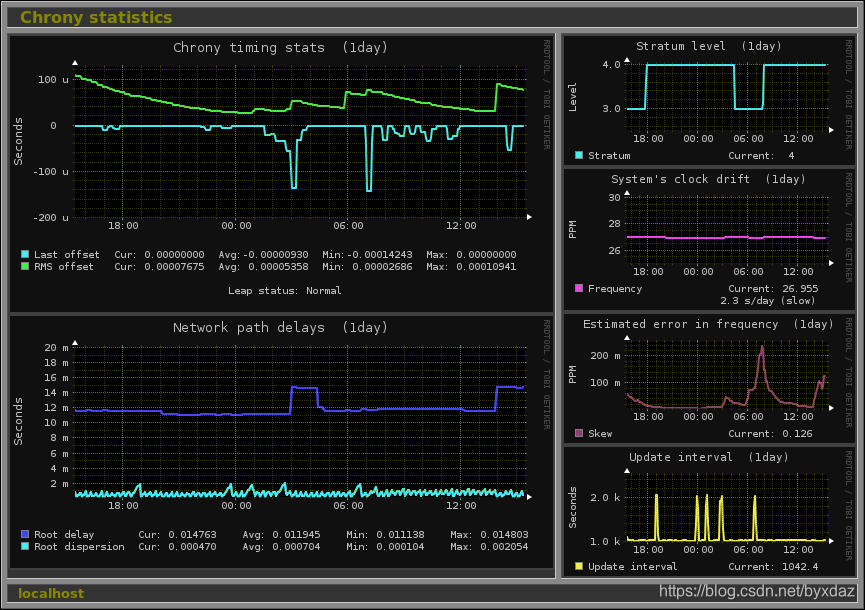Click the magenta Frequency legend swatch

[579, 288]
